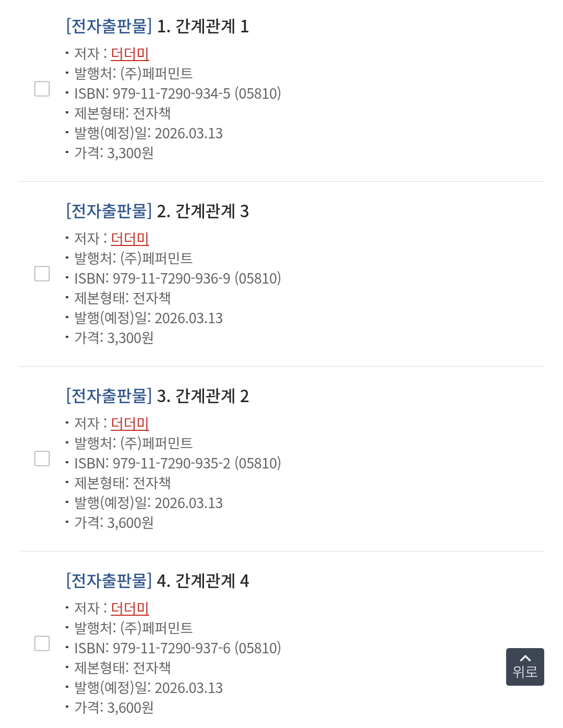This screenshot has height=728, width=563.
Task: Open the title link "4. 간계관계 4"
Action: pyautogui.click(x=202, y=581)
